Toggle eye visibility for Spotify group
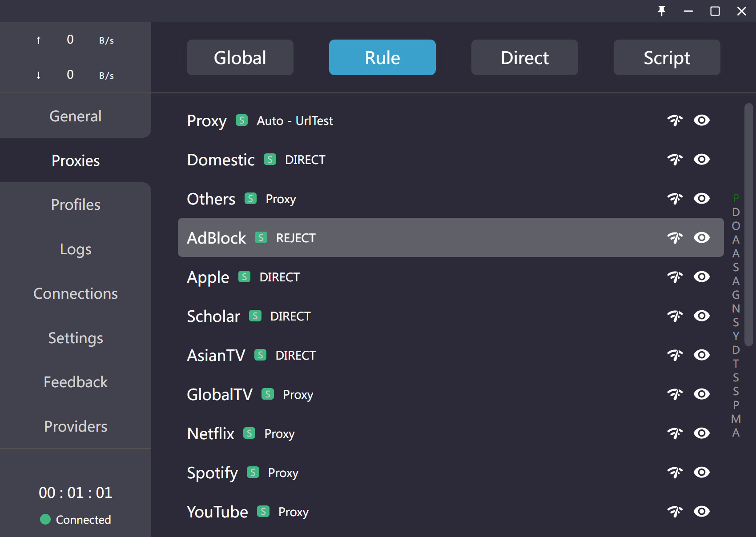Viewport: 756px width, 537px height. (702, 472)
